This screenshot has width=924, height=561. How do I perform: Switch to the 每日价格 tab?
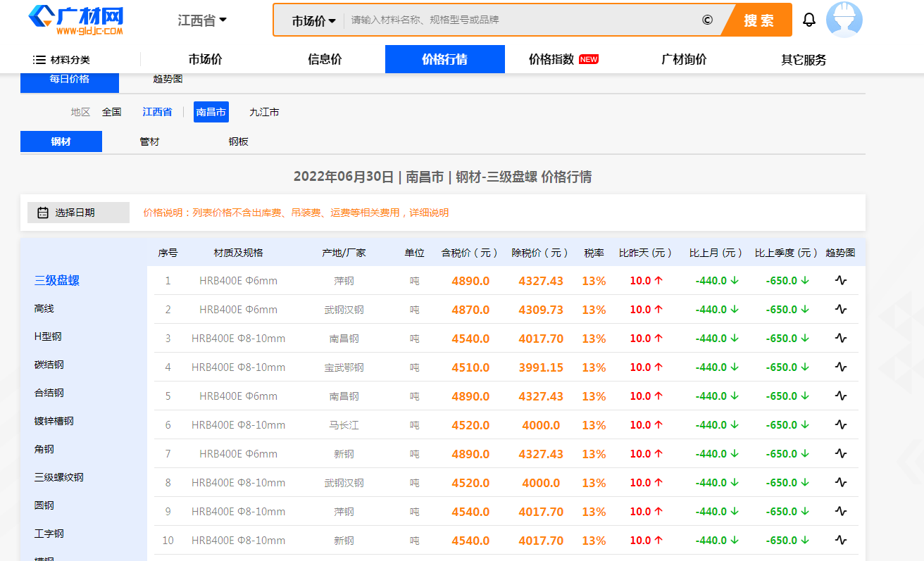[x=70, y=80]
